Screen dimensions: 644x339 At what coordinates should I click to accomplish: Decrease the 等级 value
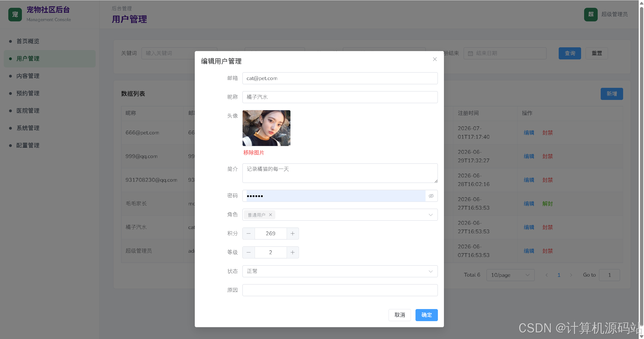tap(249, 252)
